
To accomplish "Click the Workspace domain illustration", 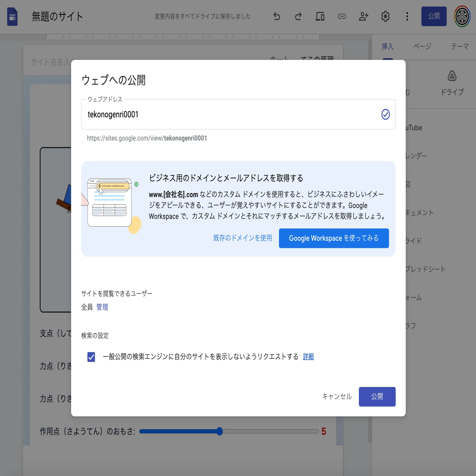I will [x=111, y=206].
